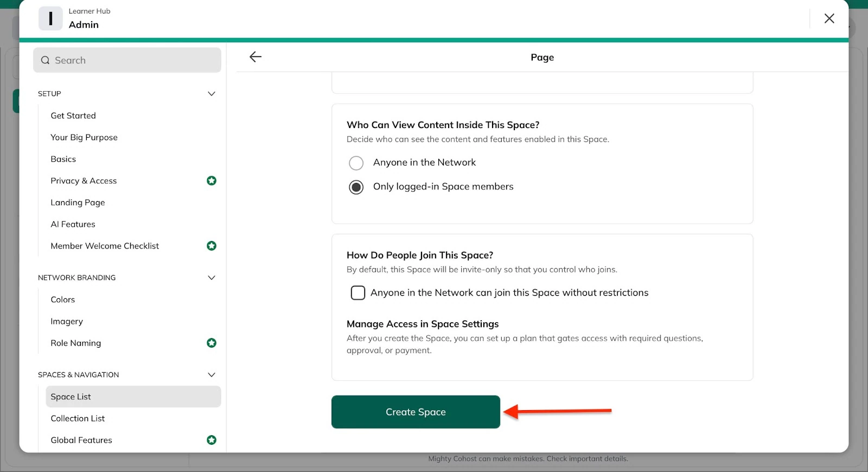868x472 pixels.
Task: Click into the admin Search field
Action: pos(127,60)
